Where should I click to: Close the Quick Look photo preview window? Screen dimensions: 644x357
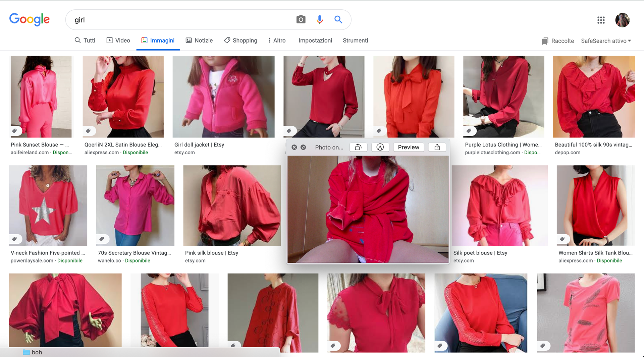[x=294, y=147]
